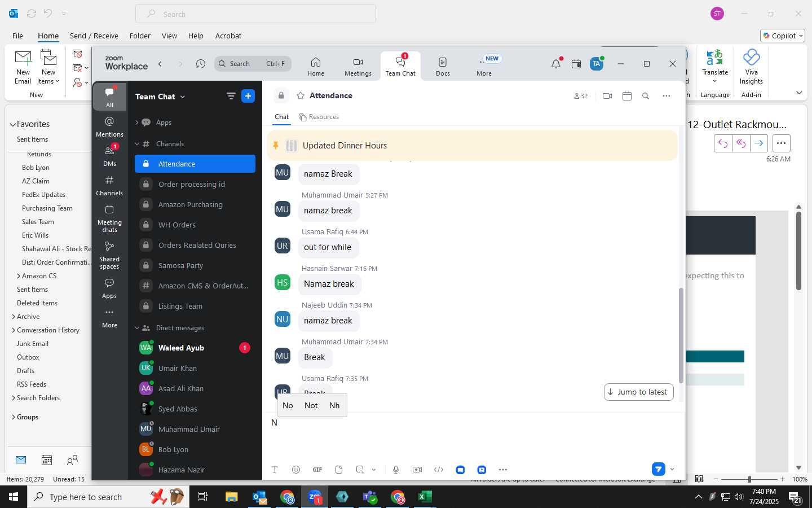Open Meeting chats in sidebar
Screen dimensions: 812x508
point(109,218)
